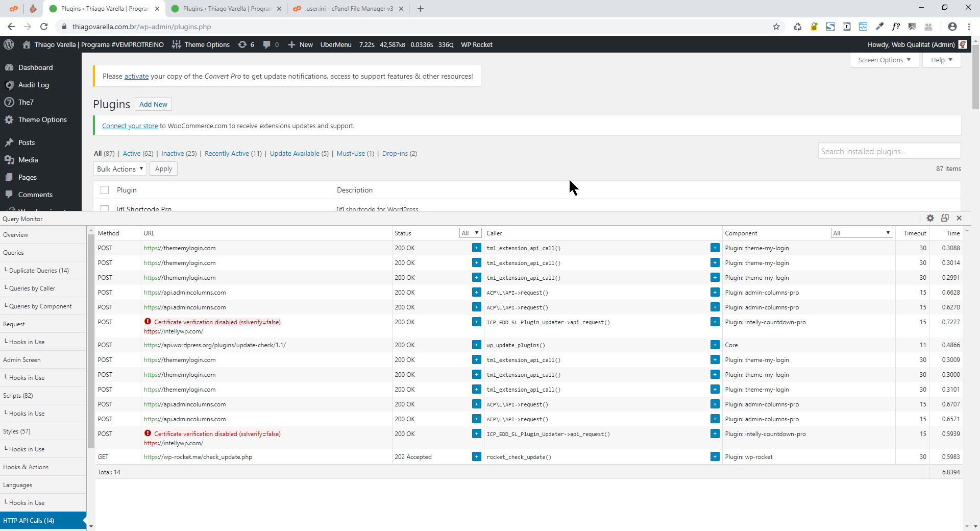Image resolution: width=980 pixels, height=531 pixels.
Task: Bookmark this page with star icon
Action: [776, 27]
